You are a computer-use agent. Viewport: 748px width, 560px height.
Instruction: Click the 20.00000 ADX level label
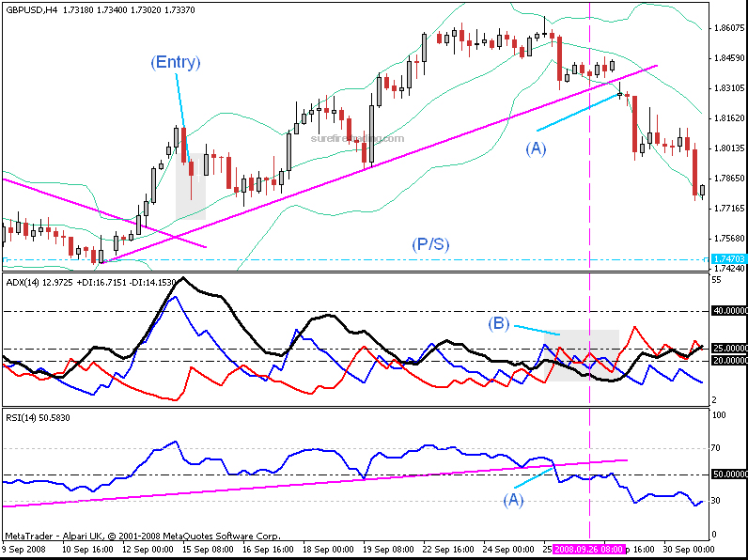pos(729,361)
